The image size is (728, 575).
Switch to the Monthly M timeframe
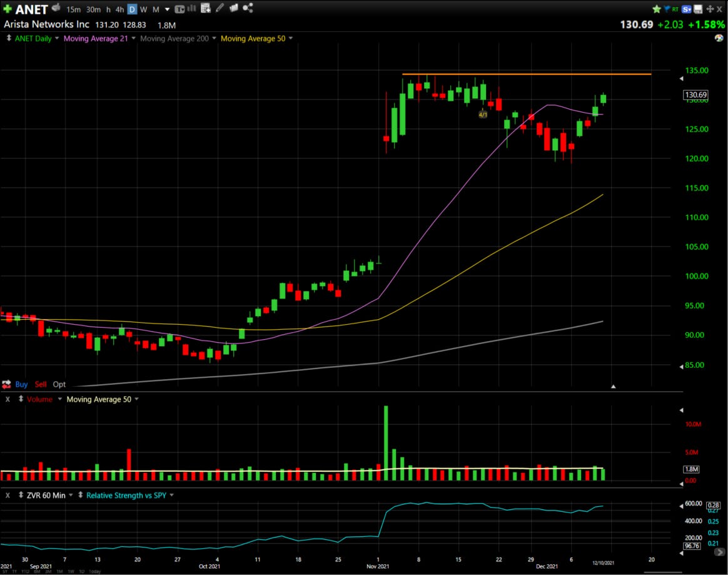(156, 9)
